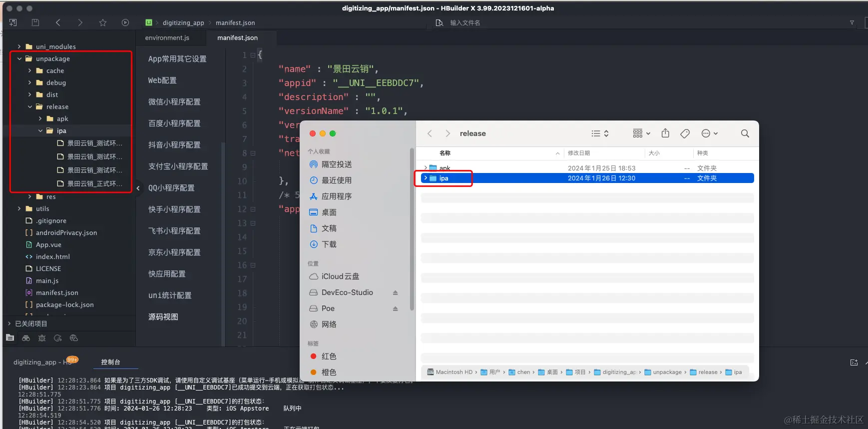This screenshot has width=868, height=429.
Task: Click Finder's share icon
Action: (x=665, y=133)
